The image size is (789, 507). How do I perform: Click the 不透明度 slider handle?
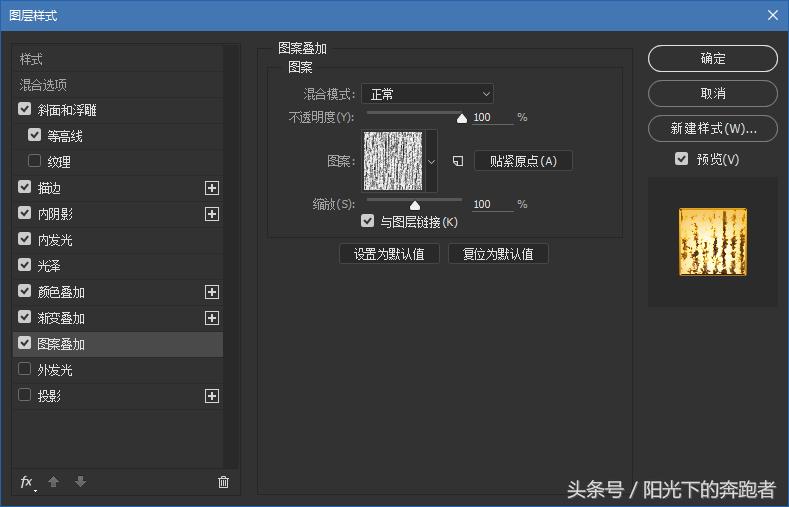[x=461, y=118]
